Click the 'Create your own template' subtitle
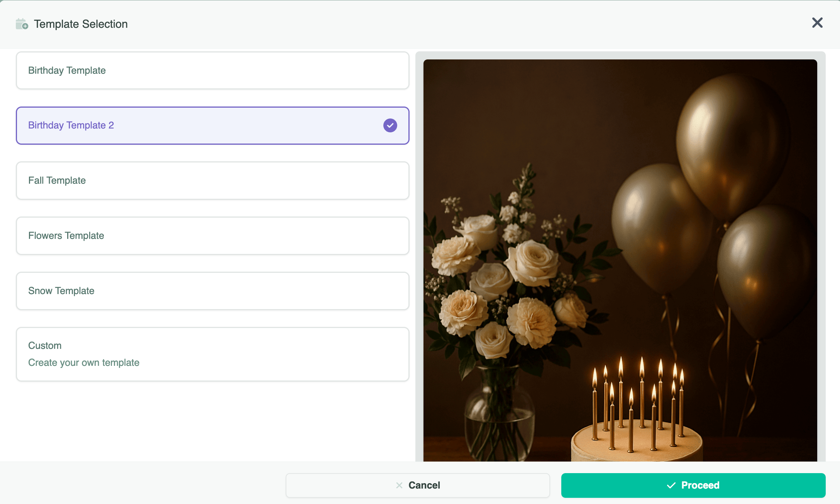 click(x=84, y=362)
